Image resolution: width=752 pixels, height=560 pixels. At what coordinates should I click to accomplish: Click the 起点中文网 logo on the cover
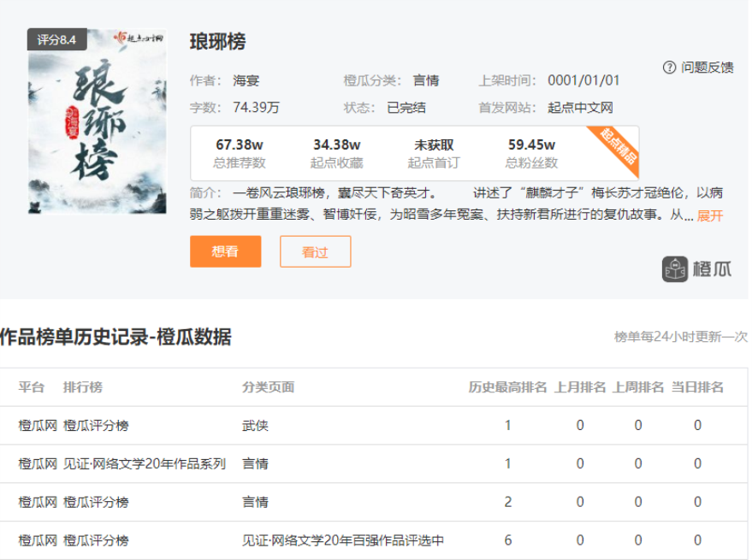(139, 38)
